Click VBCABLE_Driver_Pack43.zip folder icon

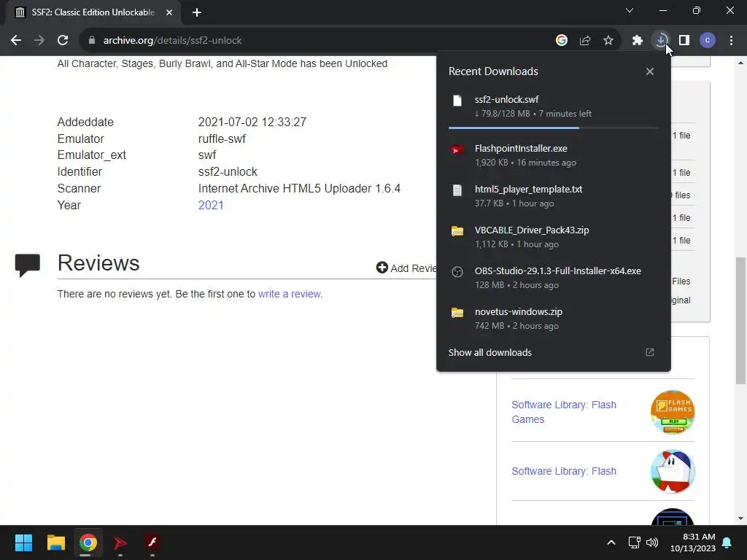coord(457,231)
